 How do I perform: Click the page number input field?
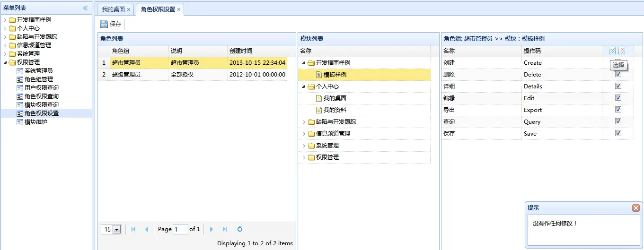click(180, 229)
